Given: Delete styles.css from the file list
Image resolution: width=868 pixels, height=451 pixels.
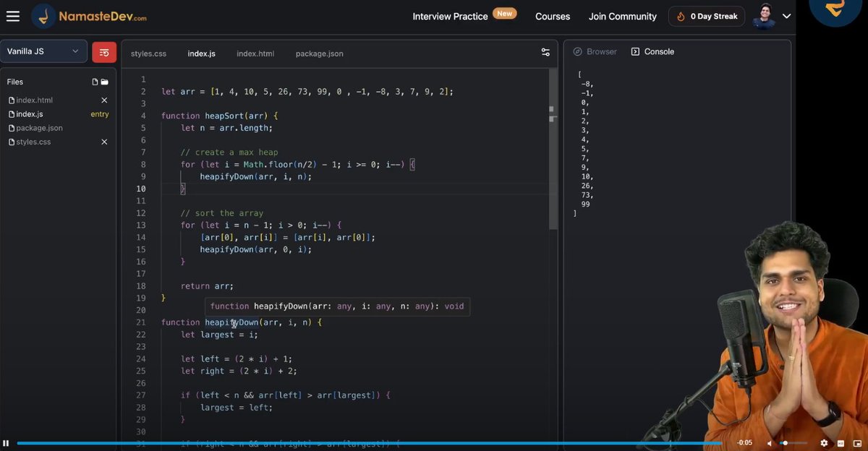Looking at the screenshot, I should pyautogui.click(x=104, y=142).
